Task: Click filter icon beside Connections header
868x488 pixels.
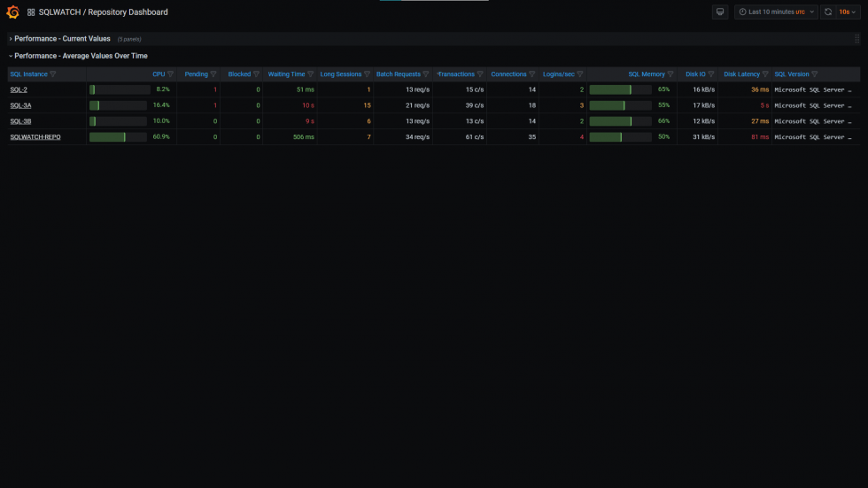Action: pyautogui.click(x=532, y=74)
